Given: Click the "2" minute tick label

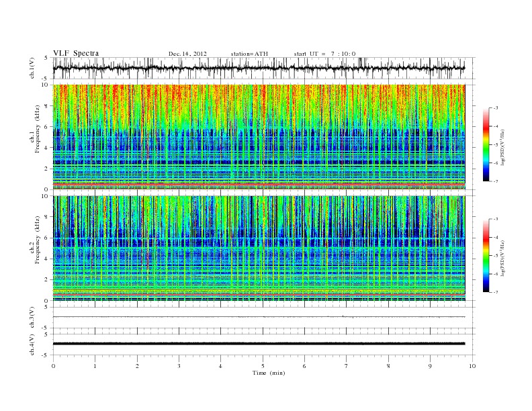Looking at the screenshot, I should click(x=137, y=366).
